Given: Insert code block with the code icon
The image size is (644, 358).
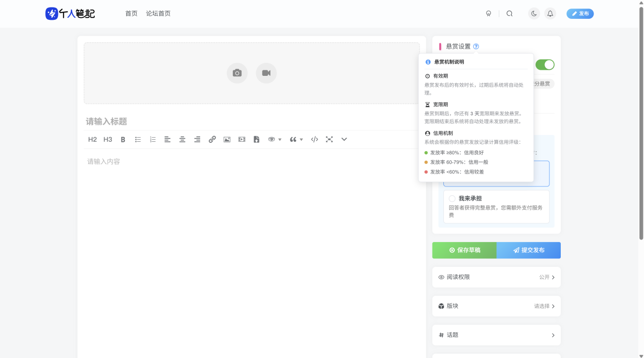Looking at the screenshot, I should (314, 140).
